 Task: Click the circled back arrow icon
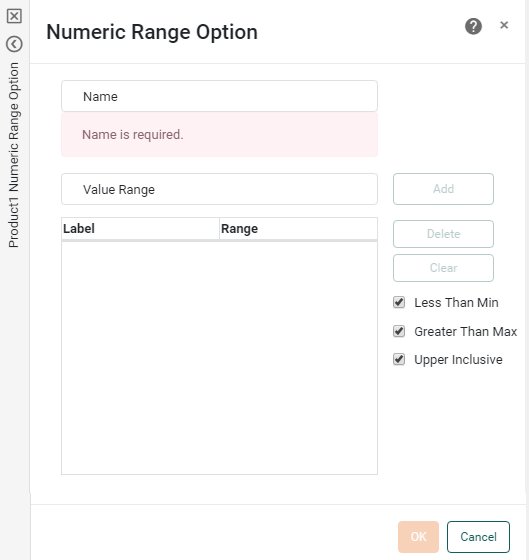pyautogui.click(x=14, y=44)
